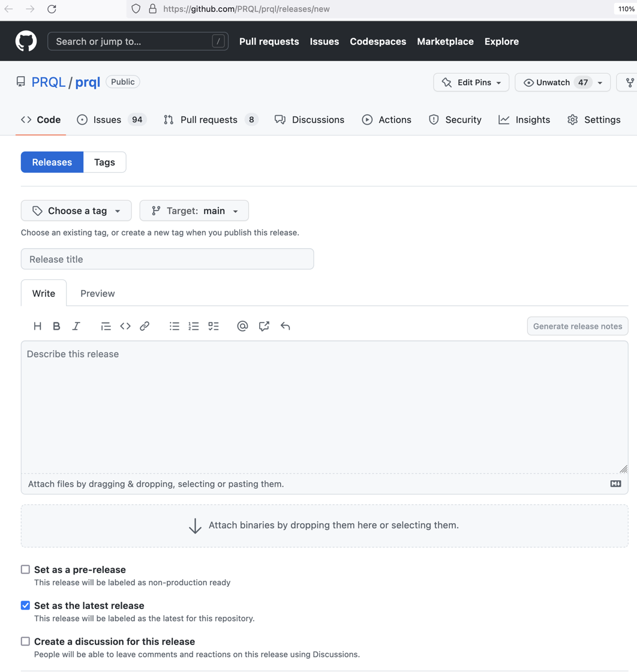Expand the Unwatch notifications dropdown

click(563, 82)
